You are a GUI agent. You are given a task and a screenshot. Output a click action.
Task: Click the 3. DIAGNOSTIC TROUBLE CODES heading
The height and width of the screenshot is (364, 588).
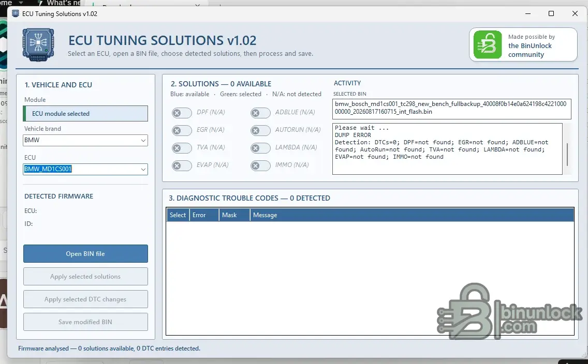[249, 198]
